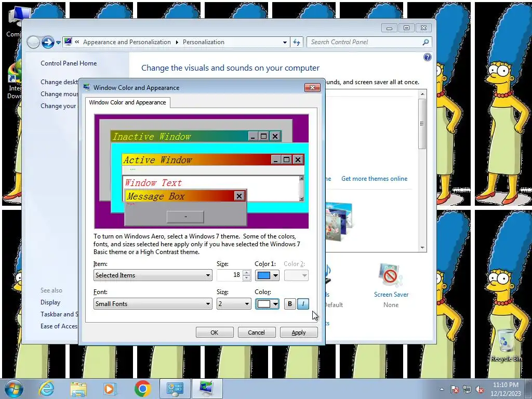The width and height of the screenshot is (532, 399).
Task: Open the font Size dropdown showing 2
Action: coord(234,303)
